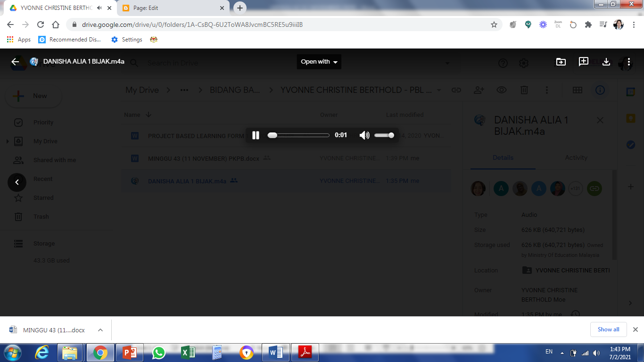Viewport: 644px width, 362px height.
Task: Close the file details panel
Action: [x=600, y=120]
